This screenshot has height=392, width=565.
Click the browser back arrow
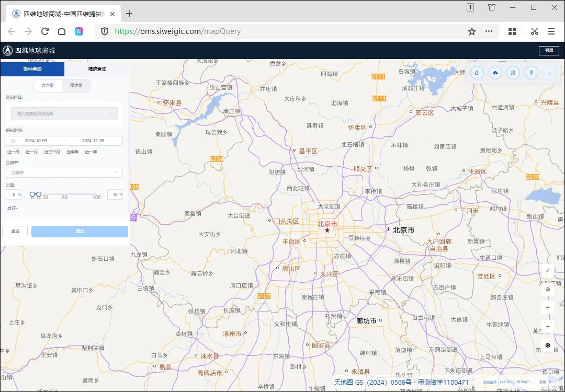point(12,31)
